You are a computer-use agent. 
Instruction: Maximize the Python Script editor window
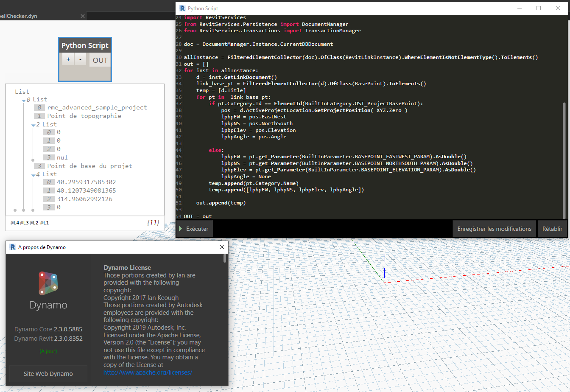539,8
